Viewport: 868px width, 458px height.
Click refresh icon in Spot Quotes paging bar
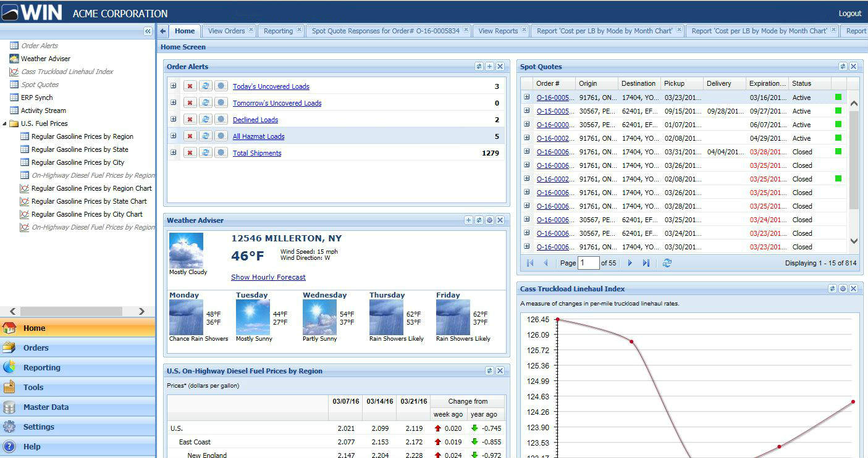667,263
